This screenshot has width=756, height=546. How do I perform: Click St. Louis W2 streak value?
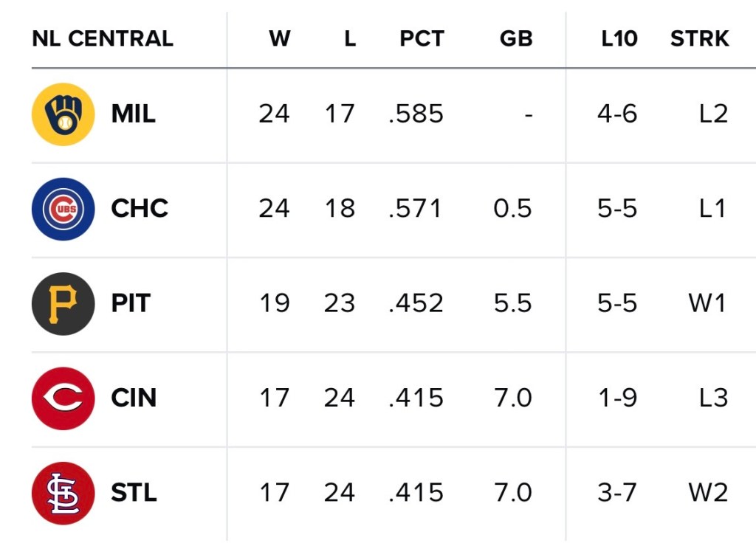pyautogui.click(x=708, y=493)
